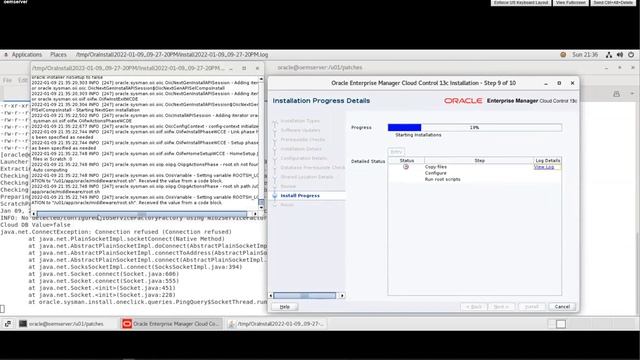Minimize the Oracle installer window
This screenshot has width=640, height=360.
(x=546, y=83)
